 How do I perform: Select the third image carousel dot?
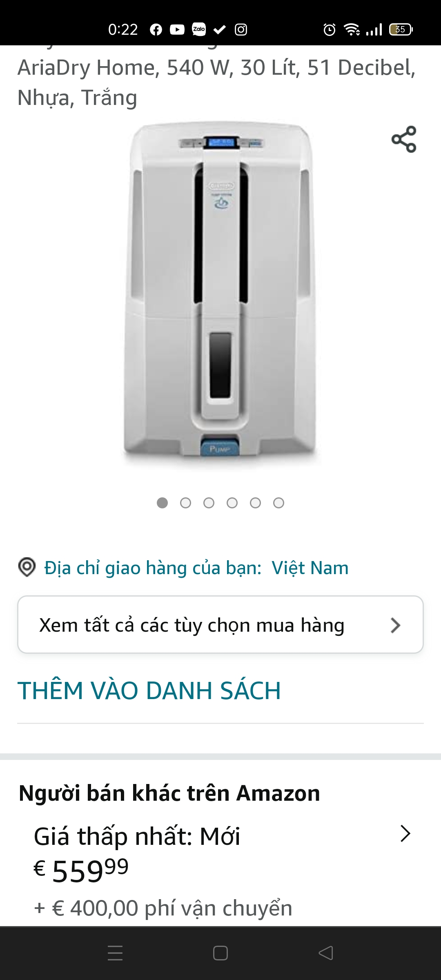pyautogui.click(x=209, y=503)
